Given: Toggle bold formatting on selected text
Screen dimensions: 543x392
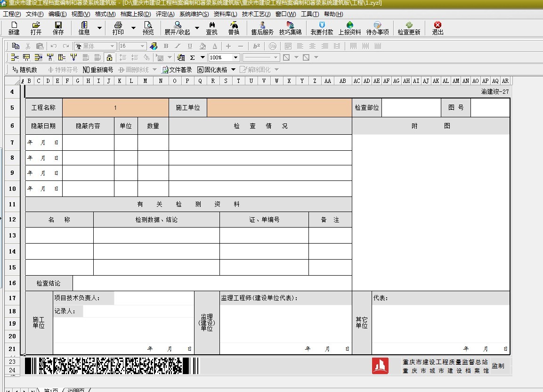Looking at the screenshot, I should [165, 46].
